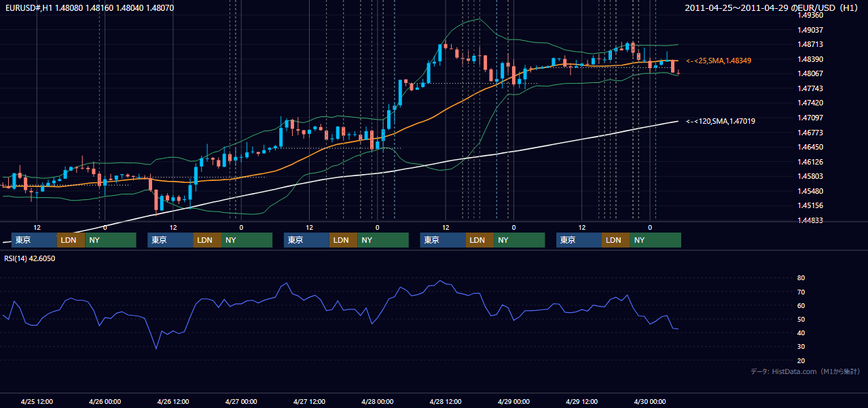The height and width of the screenshot is (408, 868).
Task: Click the 1.48713 price axis value
Action: pos(810,44)
